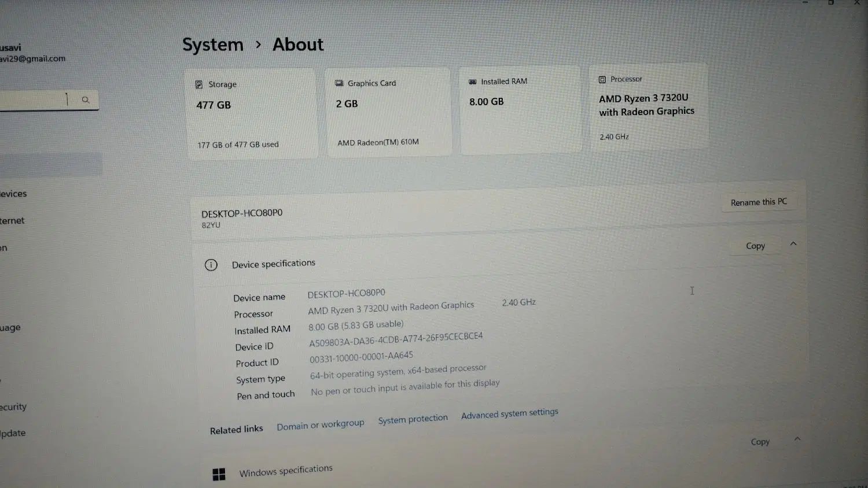Image resolution: width=868 pixels, height=488 pixels.
Task: Click the Storage card icon
Action: pyautogui.click(x=198, y=84)
